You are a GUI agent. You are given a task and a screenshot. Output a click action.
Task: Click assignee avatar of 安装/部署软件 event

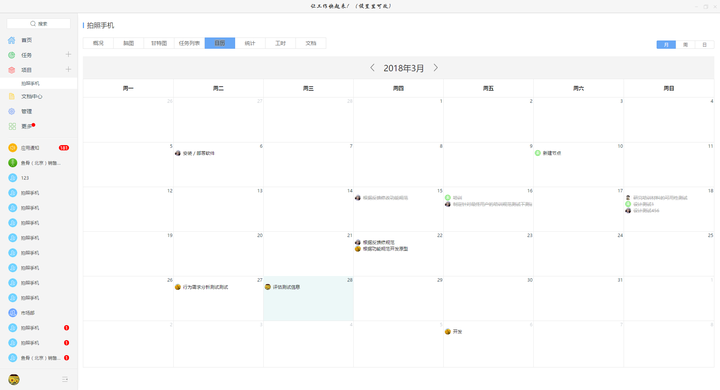(178, 153)
